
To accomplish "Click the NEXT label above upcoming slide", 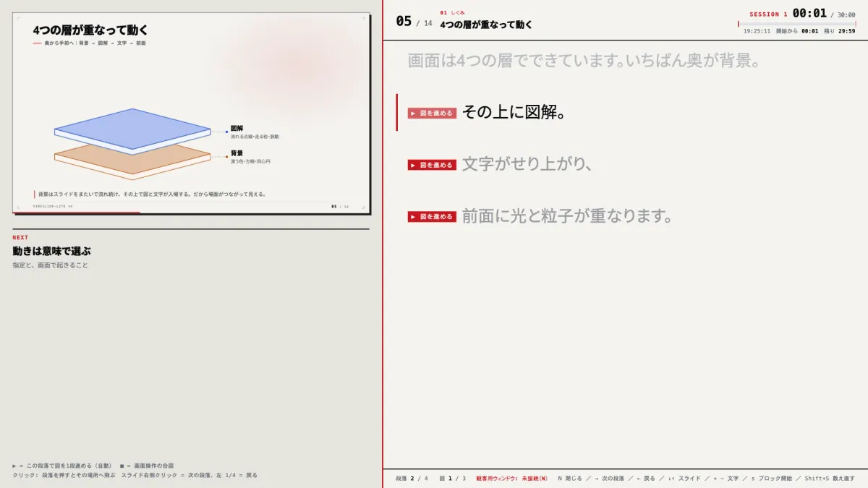I will [20, 237].
